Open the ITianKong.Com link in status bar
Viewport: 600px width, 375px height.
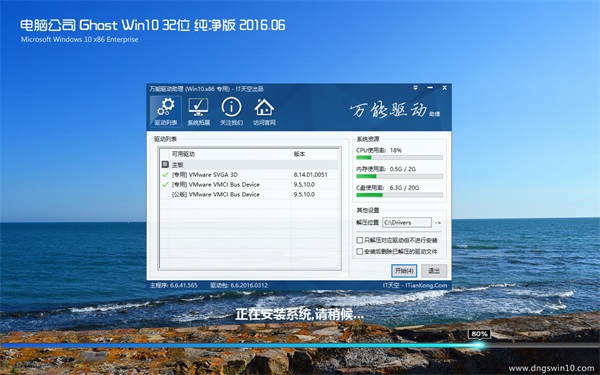[426, 285]
